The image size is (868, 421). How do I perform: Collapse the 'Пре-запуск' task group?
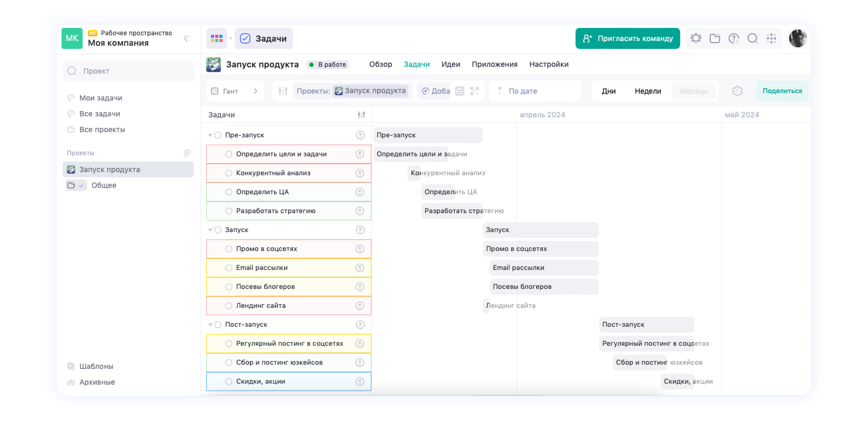coord(210,135)
